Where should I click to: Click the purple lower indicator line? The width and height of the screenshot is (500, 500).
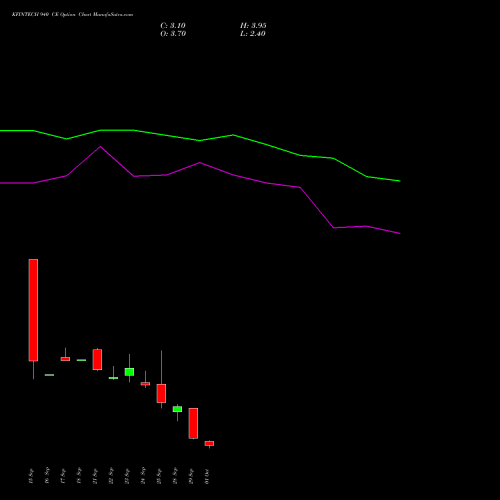coord(200,163)
